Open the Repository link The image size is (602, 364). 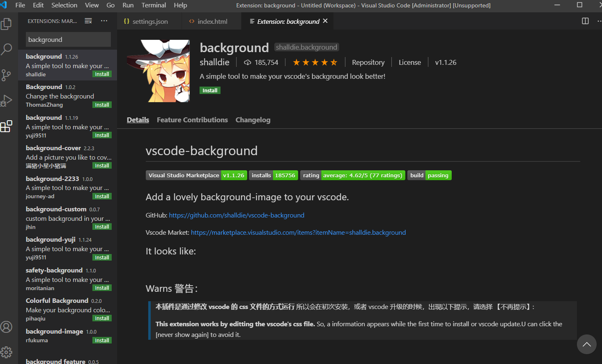coord(368,62)
